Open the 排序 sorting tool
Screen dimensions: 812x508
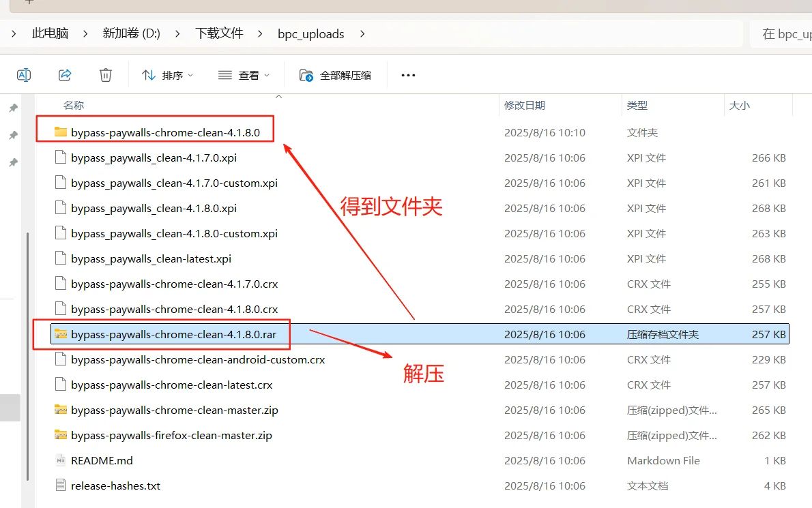(165, 74)
